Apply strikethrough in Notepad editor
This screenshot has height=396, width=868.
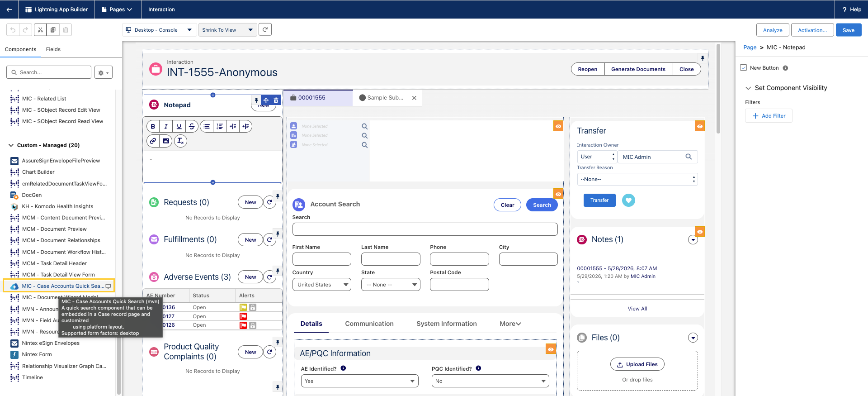[192, 127]
